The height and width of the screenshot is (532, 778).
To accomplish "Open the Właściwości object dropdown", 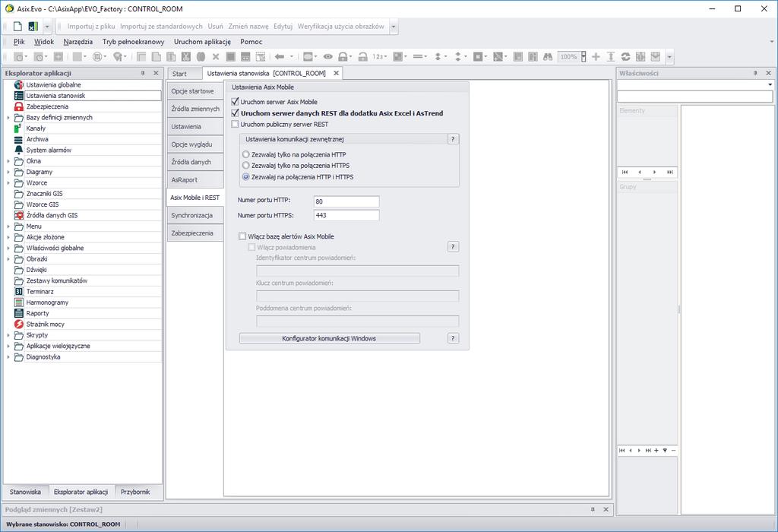I will point(770,85).
